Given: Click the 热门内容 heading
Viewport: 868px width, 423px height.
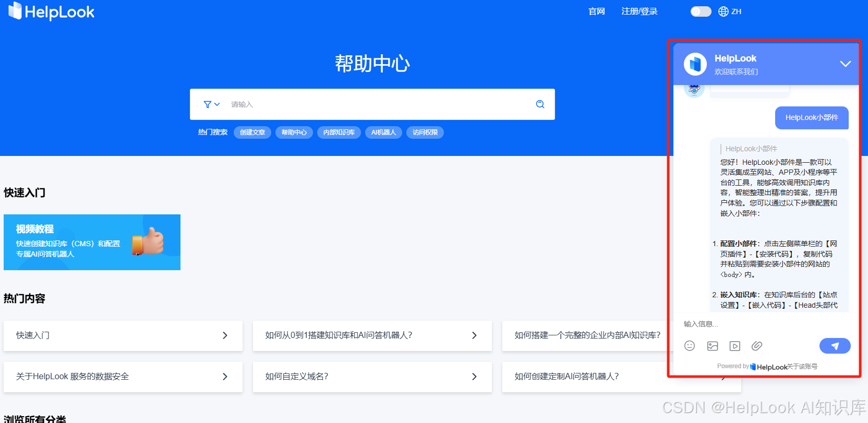Looking at the screenshot, I should click(25, 299).
